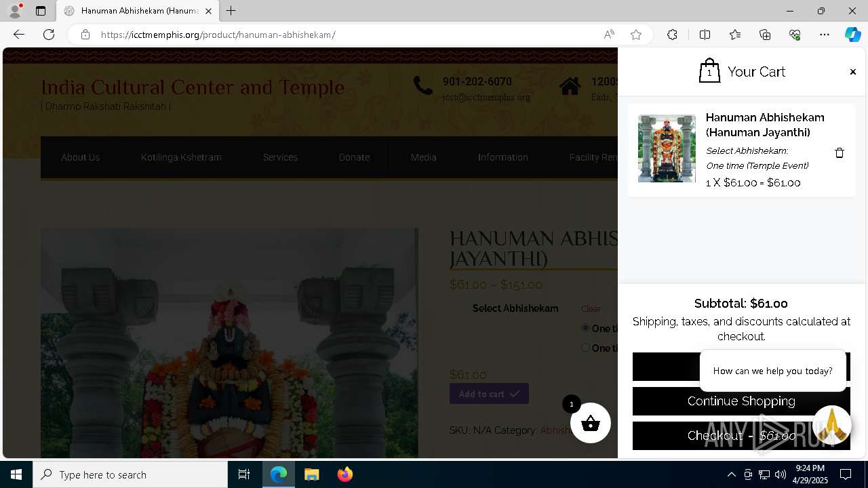Clear the Select Abhishekam choice
Screen dimensions: 868x488
point(591,308)
